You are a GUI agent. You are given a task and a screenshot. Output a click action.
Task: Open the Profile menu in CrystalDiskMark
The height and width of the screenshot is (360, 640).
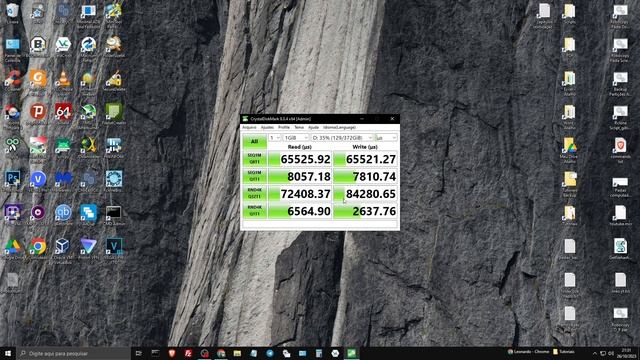(284, 127)
